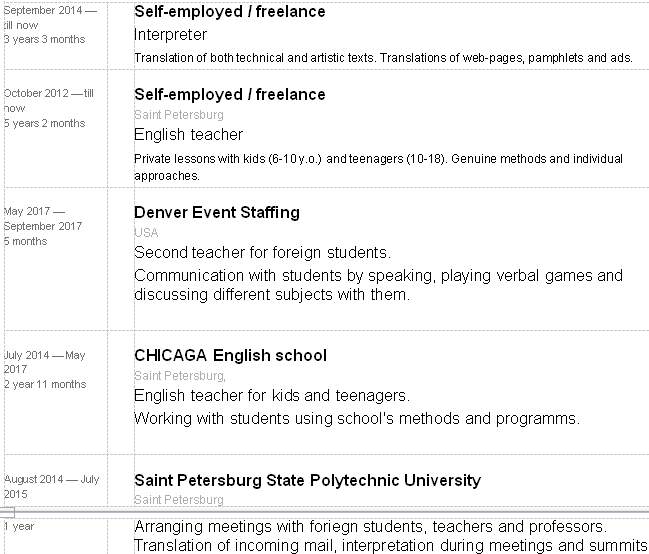
Task: Click the technical and artistic texts translation description
Action: [383, 58]
